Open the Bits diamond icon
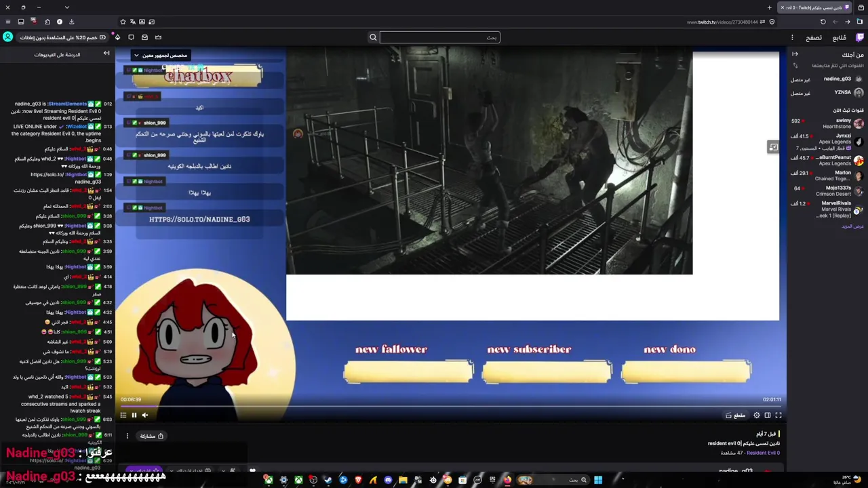Image resolution: width=868 pixels, height=488 pixels. pos(117,37)
